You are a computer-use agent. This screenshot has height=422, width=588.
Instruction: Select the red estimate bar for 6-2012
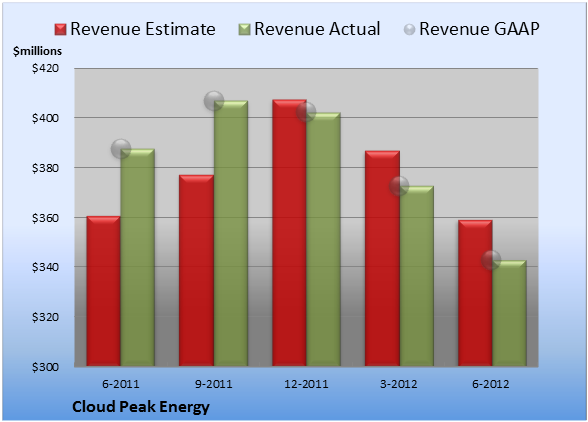(x=475, y=293)
